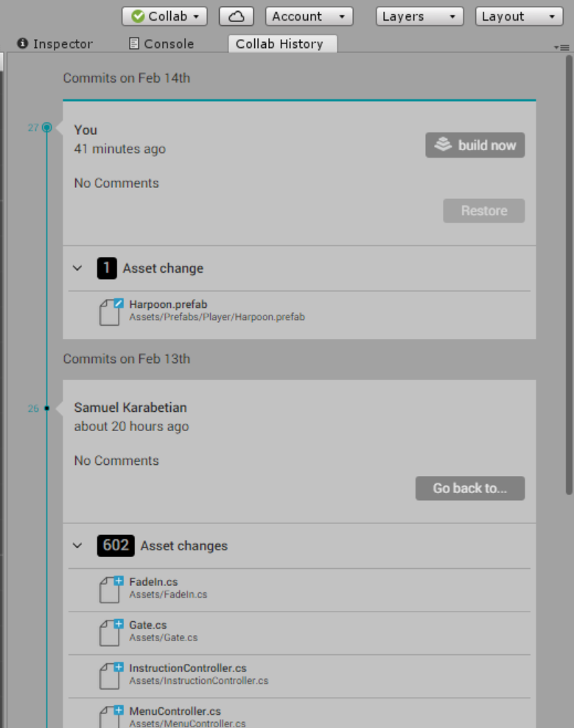Open the Layers dropdown
The height and width of the screenshot is (728, 574).
419,16
